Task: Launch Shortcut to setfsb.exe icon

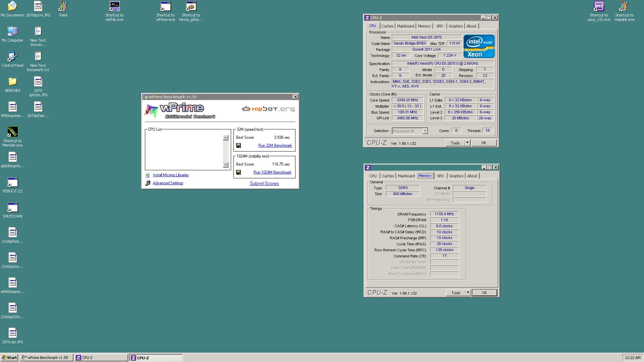Action: pyautogui.click(x=114, y=11)
